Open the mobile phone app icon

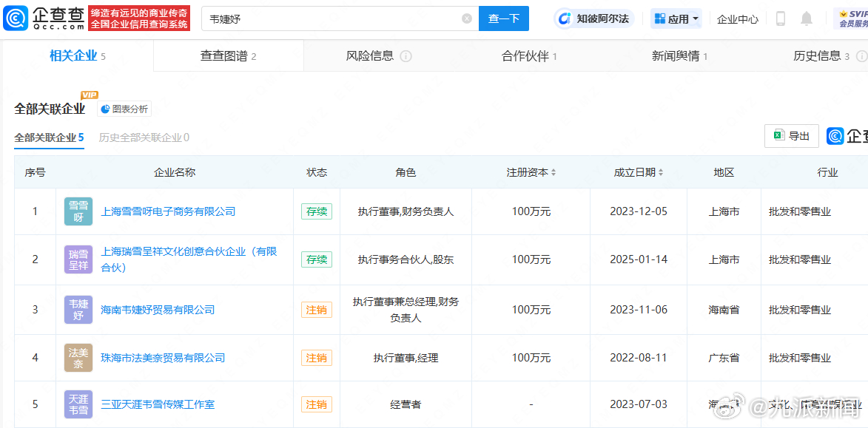[781, 18]
